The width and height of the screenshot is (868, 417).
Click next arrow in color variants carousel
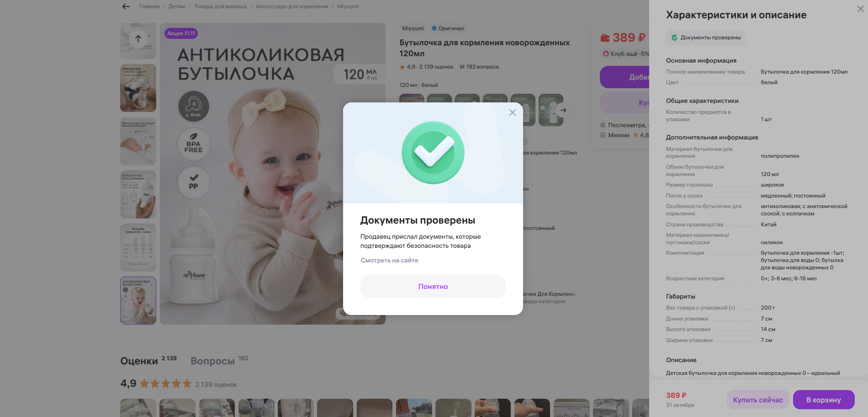click(563, 110)
